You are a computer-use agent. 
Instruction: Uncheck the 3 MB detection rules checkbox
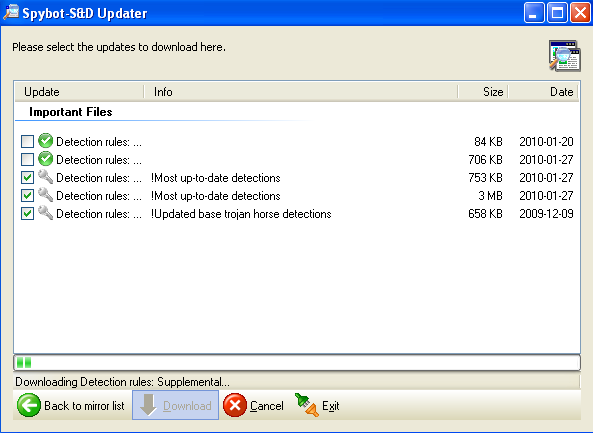[27, 196]
